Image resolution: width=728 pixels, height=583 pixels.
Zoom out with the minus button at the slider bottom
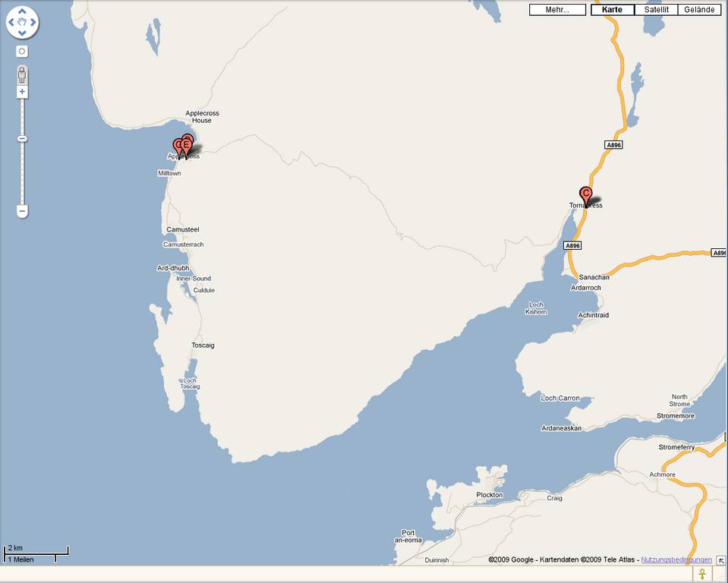[x=22, y=211]
